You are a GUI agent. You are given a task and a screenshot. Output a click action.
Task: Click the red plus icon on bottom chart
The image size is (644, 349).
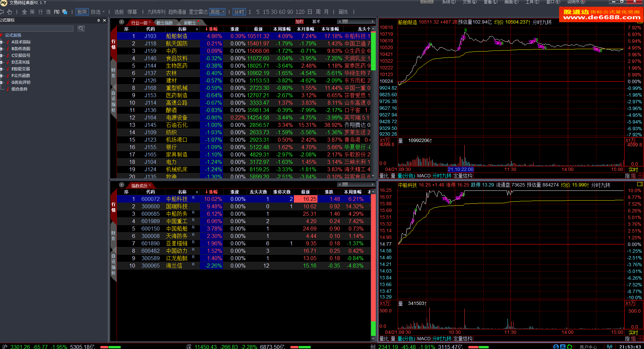tap(640, 339)
